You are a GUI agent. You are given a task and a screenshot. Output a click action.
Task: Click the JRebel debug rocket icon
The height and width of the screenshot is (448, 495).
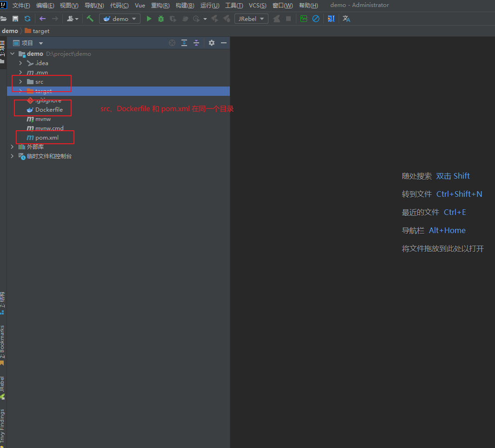[227, 19]
